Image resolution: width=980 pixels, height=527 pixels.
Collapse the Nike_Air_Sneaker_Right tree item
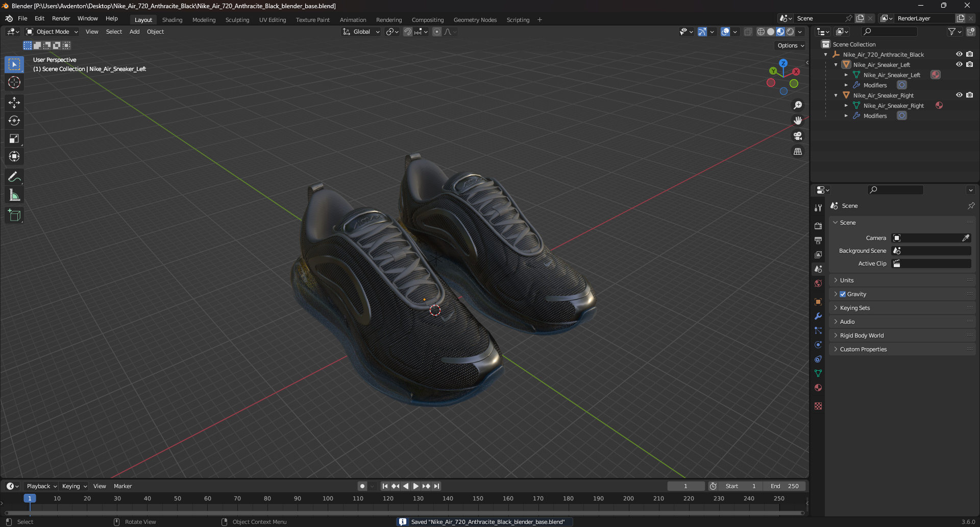[x=836, y=95]
